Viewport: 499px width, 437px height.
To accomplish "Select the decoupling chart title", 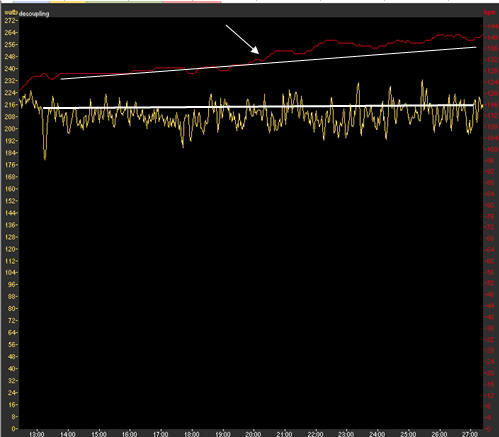I will pos(34,14).
